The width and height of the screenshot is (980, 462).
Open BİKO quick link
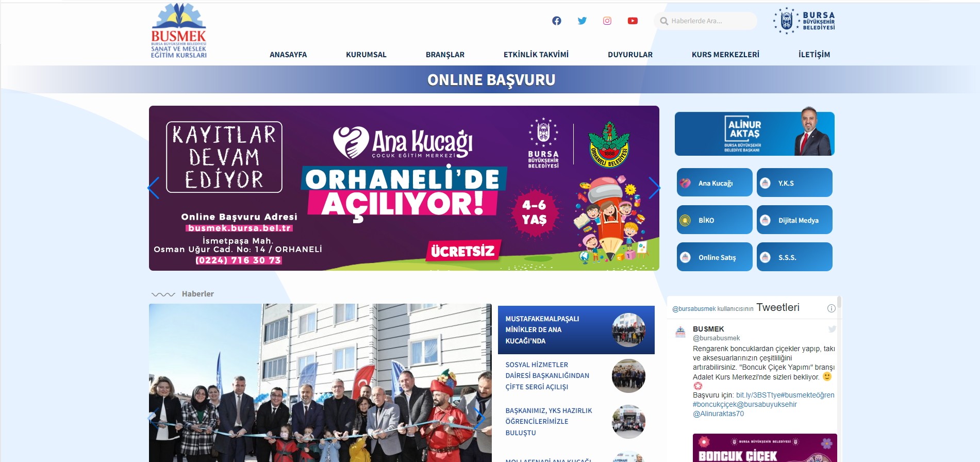coord(715,220)
